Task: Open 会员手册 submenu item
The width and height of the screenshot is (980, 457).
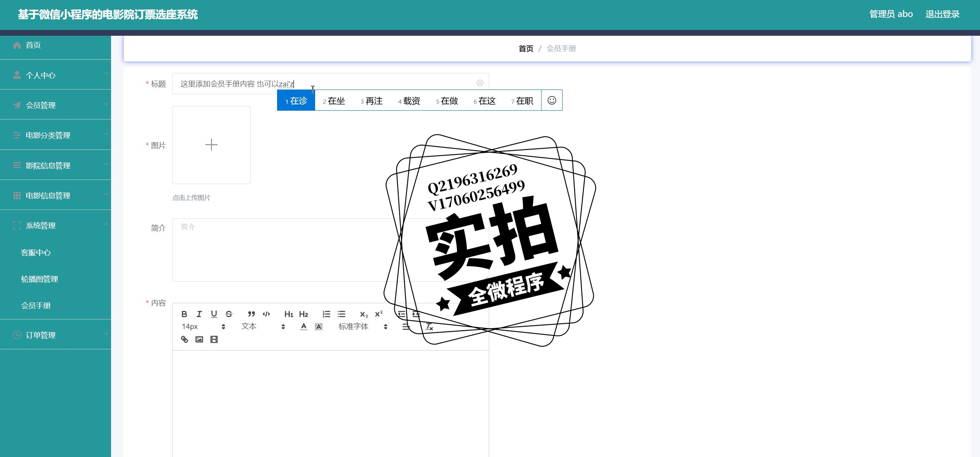Action: (x=55, y=306)
